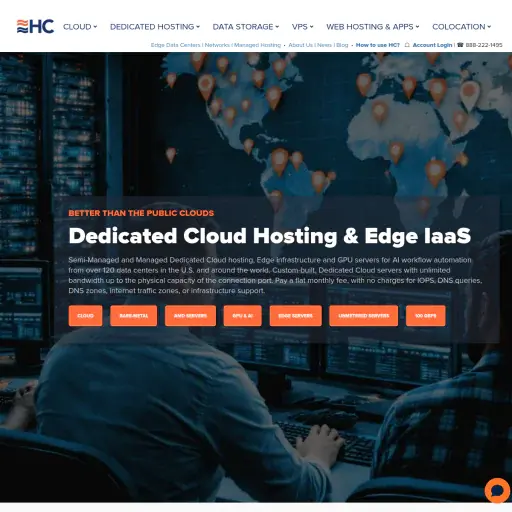This screenshot has width=512, height=512.
Task: Open the DEDICATED HOSTING dropdown menu
Action: [155, 27]
